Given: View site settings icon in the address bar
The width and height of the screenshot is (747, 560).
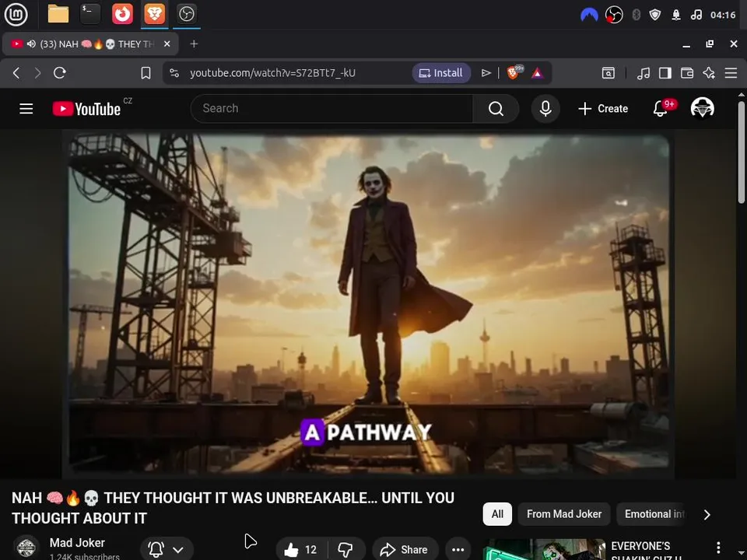Looking at the screenshot, I should [x=174, y=73].
